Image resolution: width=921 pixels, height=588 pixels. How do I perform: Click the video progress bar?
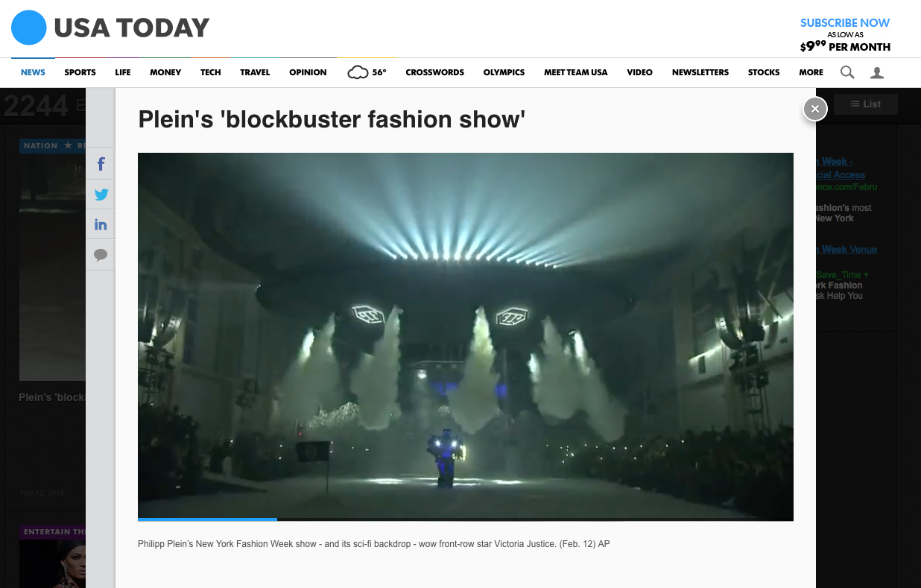coord(466,519)
